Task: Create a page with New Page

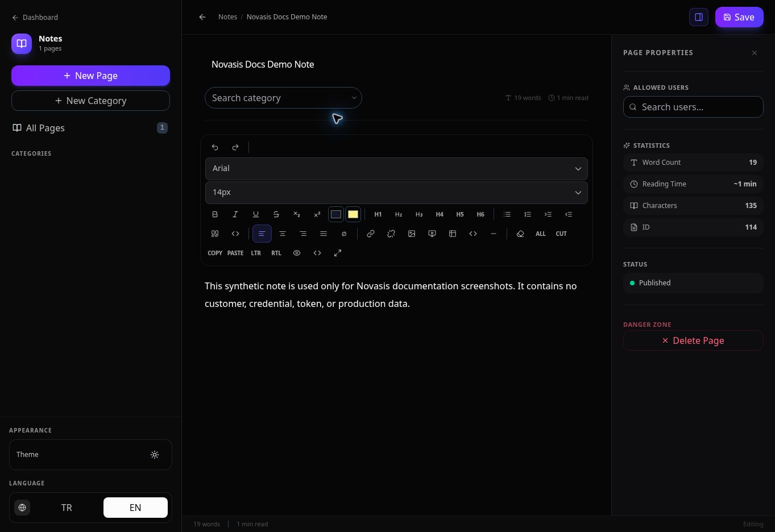Action: click(x=90, y=76)
